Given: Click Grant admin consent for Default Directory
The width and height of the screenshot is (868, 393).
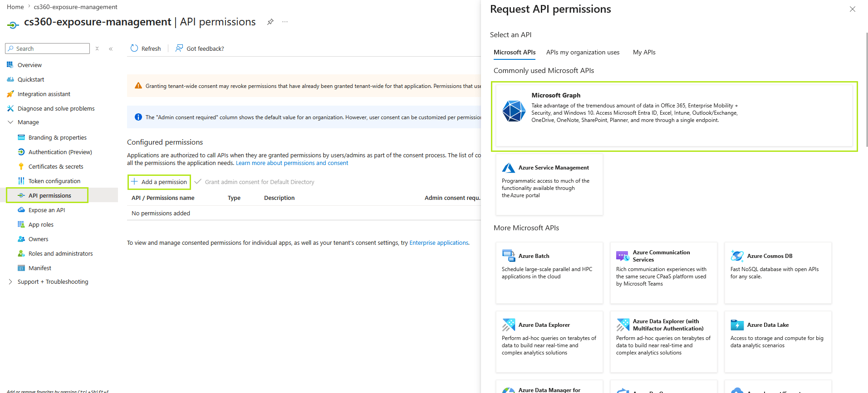Looking at the screenshot, I should (255, 182).
